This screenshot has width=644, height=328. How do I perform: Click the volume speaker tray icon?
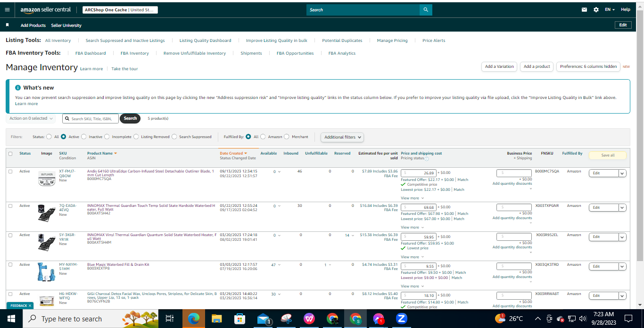[x=583, y=319]
